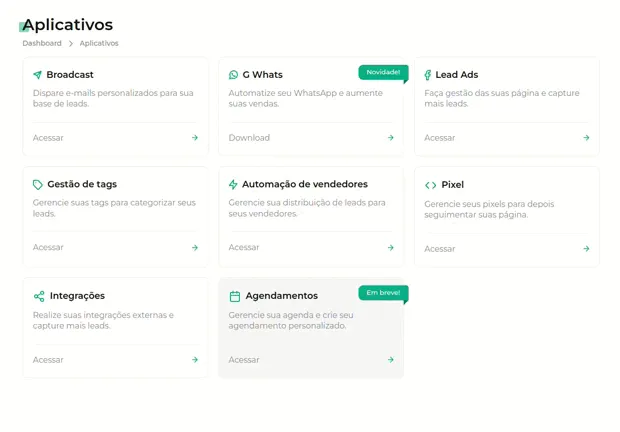
Task: Click the Lead Ads Facebook icon
Action: coord(427,75)
